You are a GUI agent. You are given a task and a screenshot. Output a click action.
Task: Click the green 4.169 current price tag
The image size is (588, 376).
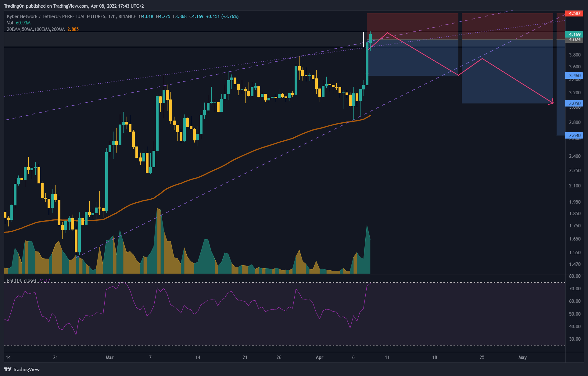click(574, 34)
